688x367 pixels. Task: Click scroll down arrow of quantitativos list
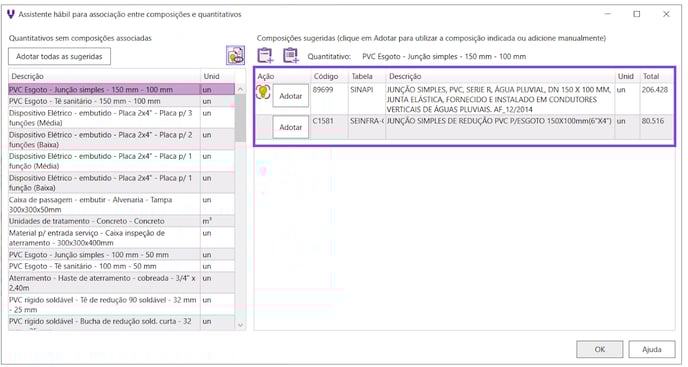(x=240, y=325)
